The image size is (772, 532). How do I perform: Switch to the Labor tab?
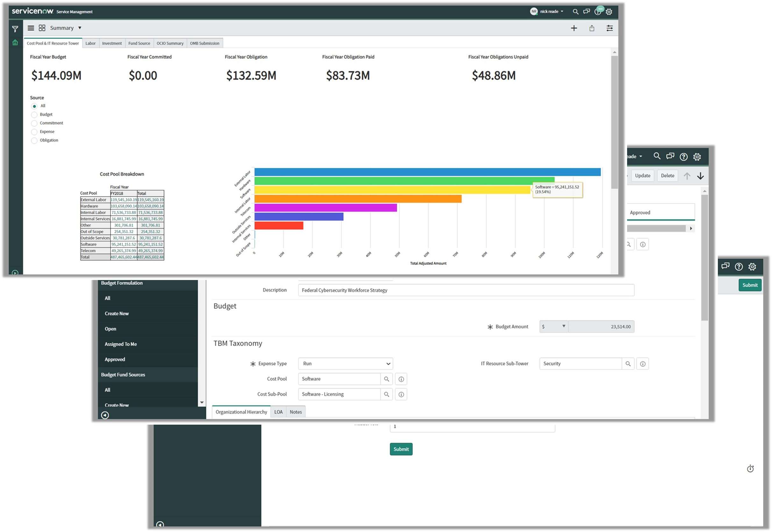tap(90, 43)
